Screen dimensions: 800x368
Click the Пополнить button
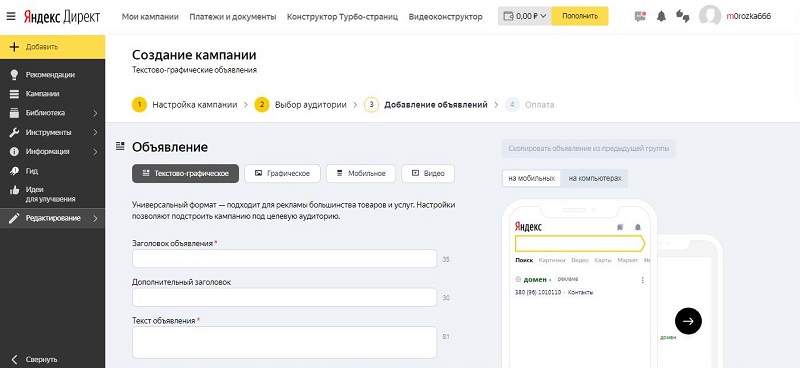coord(580,16)
